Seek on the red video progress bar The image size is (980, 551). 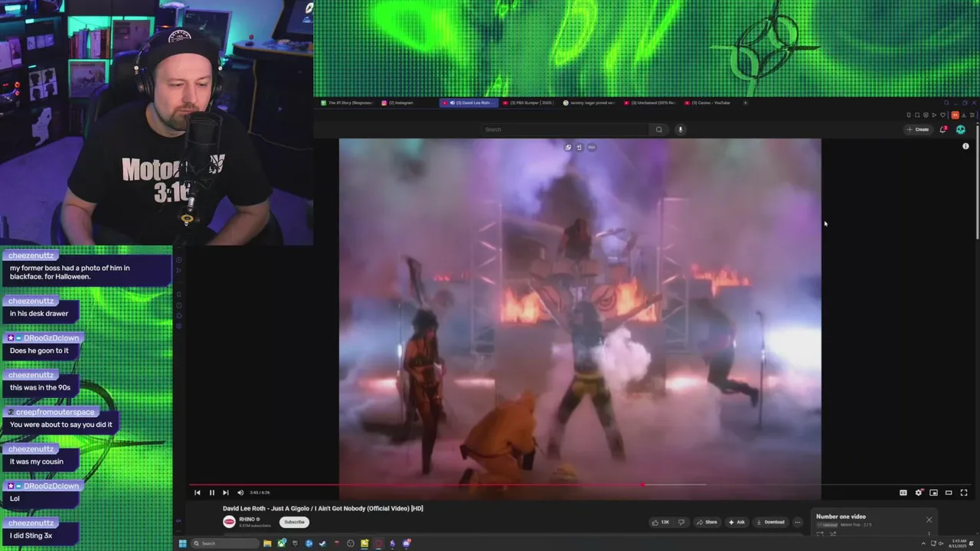click(580, 484)
